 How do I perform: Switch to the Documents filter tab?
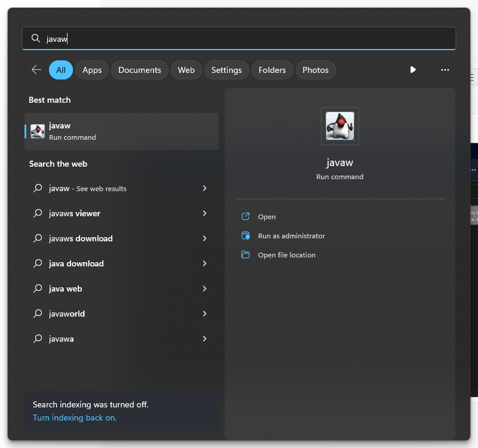coord(140,70)
